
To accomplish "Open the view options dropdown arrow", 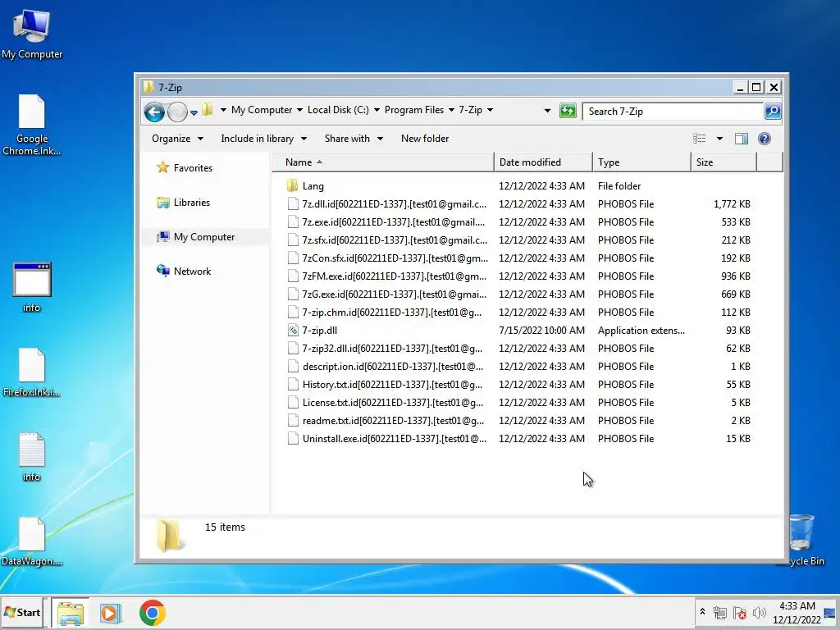I will click(x=719, y=139).
